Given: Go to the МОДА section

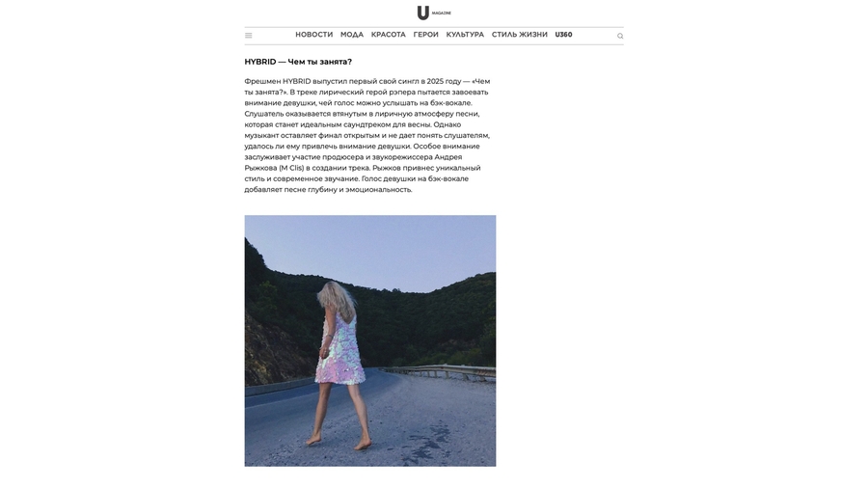Looking at the screenshot, I should (x=352, y=35).
